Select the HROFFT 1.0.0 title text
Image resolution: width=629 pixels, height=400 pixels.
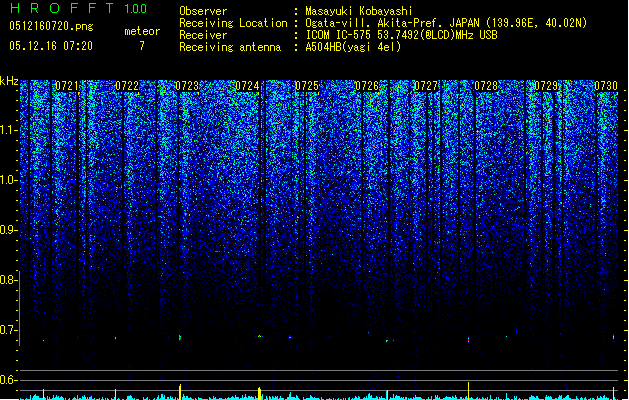pyautogui.click(x=79, y=8)
